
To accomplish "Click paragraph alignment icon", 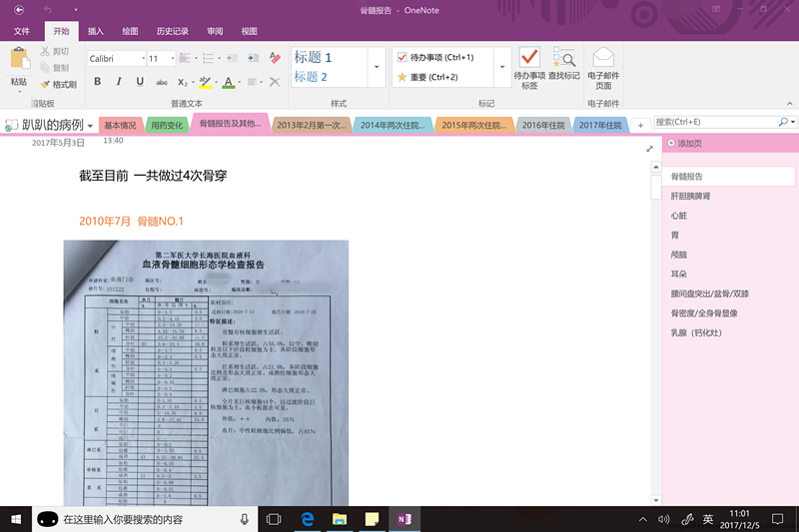I will point(252,82).
